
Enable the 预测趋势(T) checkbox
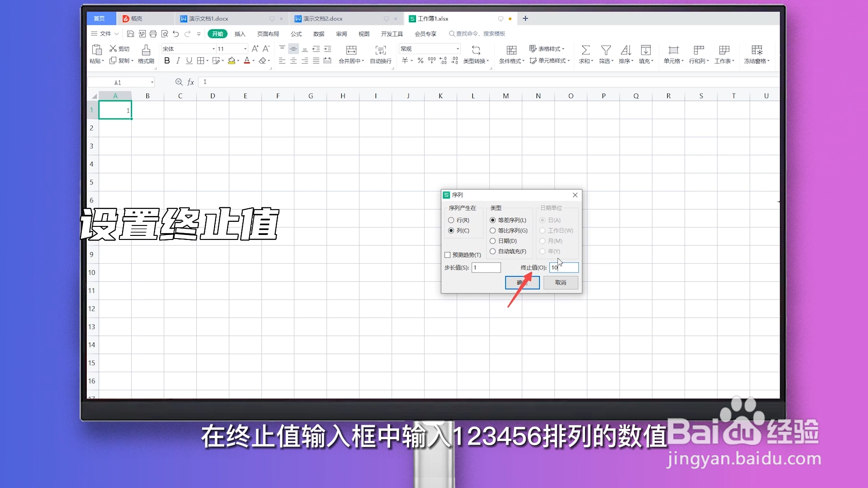tap(448, 254)
